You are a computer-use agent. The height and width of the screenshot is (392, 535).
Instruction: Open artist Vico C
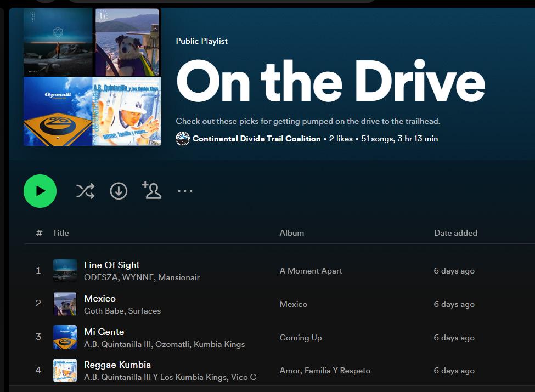tap(243, 377)
